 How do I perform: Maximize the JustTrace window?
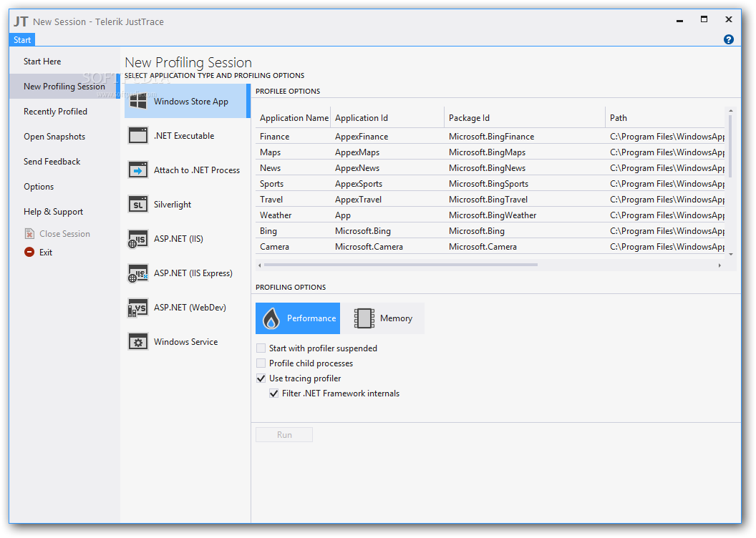(x=704, y=19)
